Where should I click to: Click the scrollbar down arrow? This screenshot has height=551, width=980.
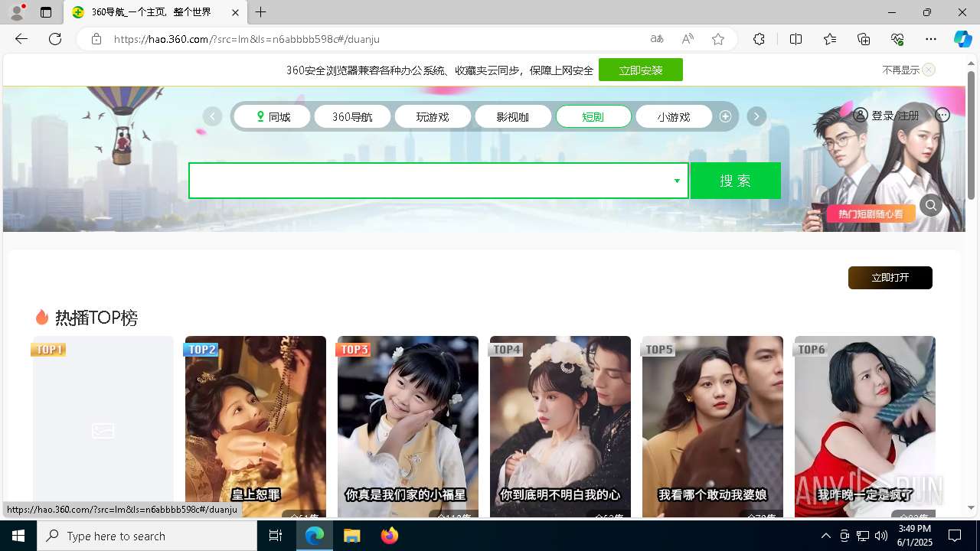click(972, 508)
